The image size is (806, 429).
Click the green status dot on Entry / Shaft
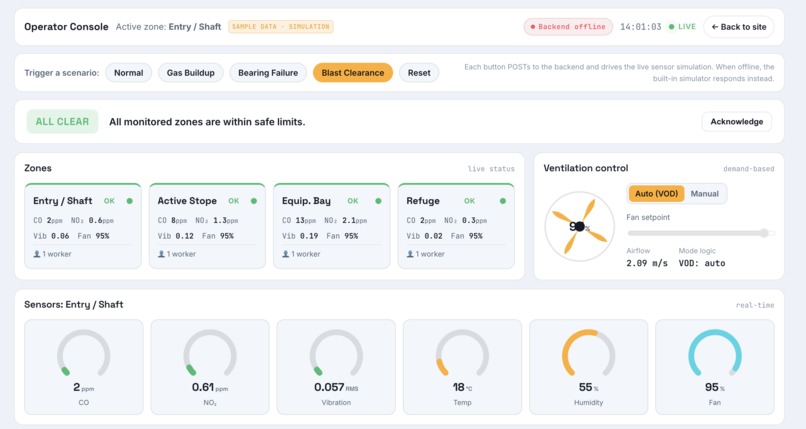[130, 201]
